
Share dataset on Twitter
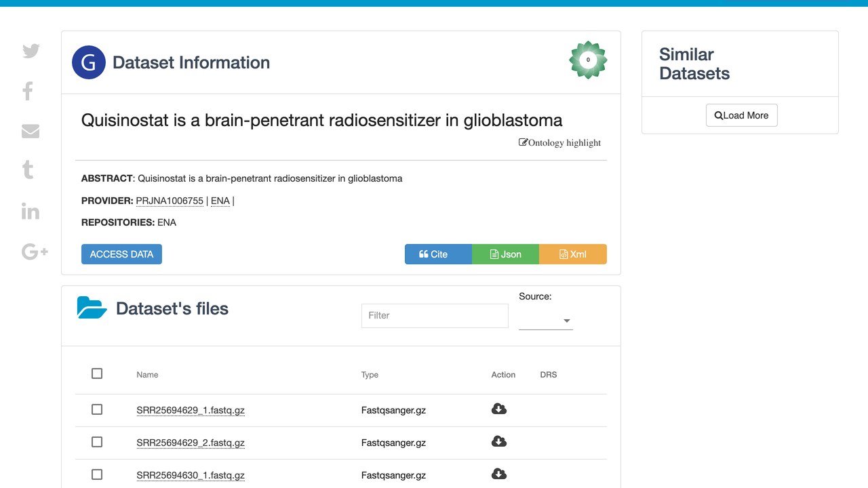pyautogui.click(x=31, y=51)
